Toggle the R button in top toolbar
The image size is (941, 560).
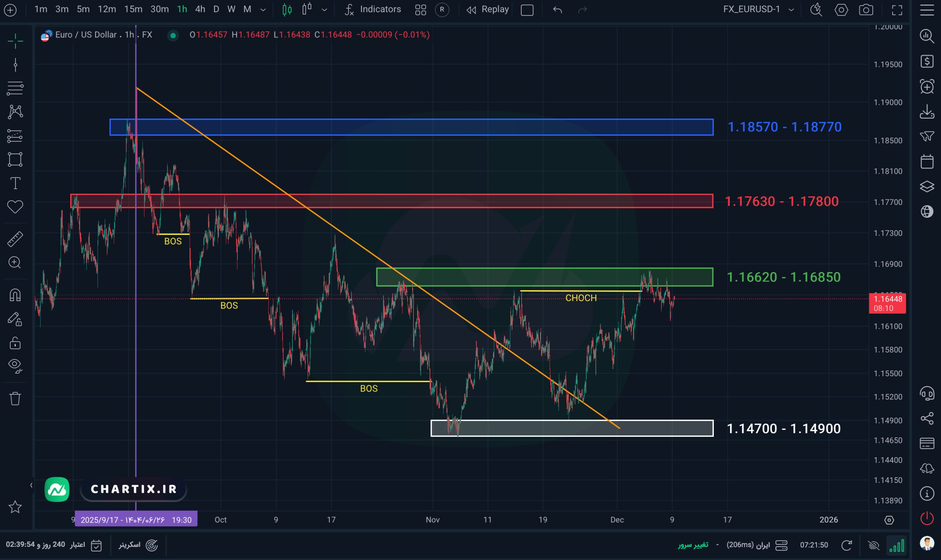pyautogui.click(x=442, y=10)
